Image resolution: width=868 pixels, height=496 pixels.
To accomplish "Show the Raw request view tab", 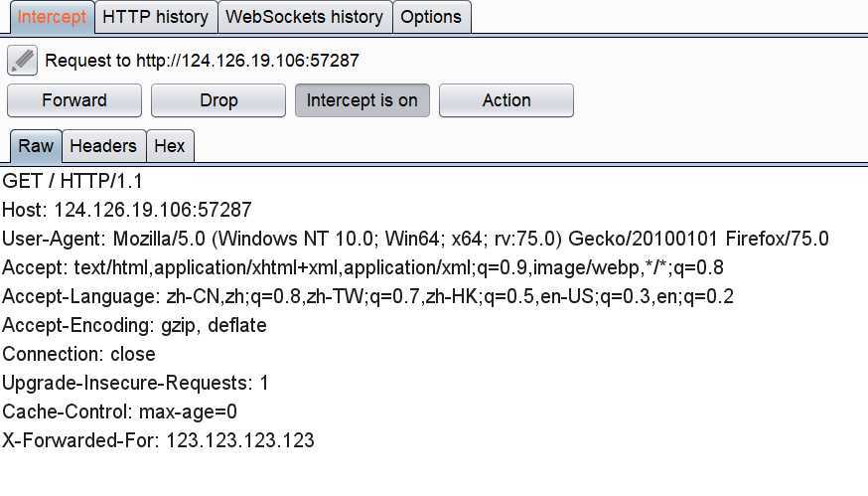I will click(x=36, y=146).
